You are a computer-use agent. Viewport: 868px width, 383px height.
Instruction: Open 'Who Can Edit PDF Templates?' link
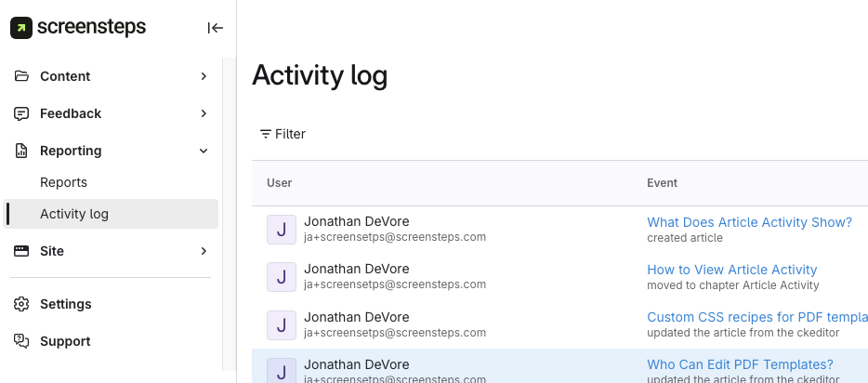740,364
